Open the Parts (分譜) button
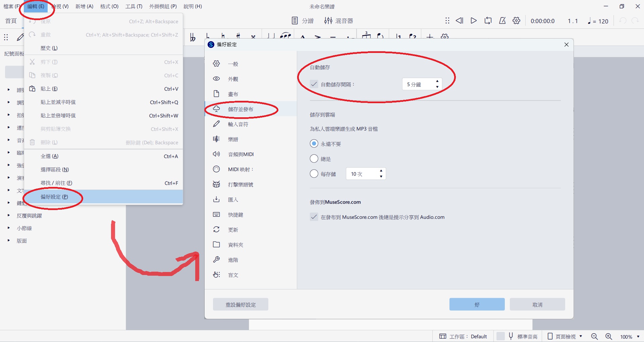Image resolution: width=644 pixels, height=342 pixels. (303, 21)
